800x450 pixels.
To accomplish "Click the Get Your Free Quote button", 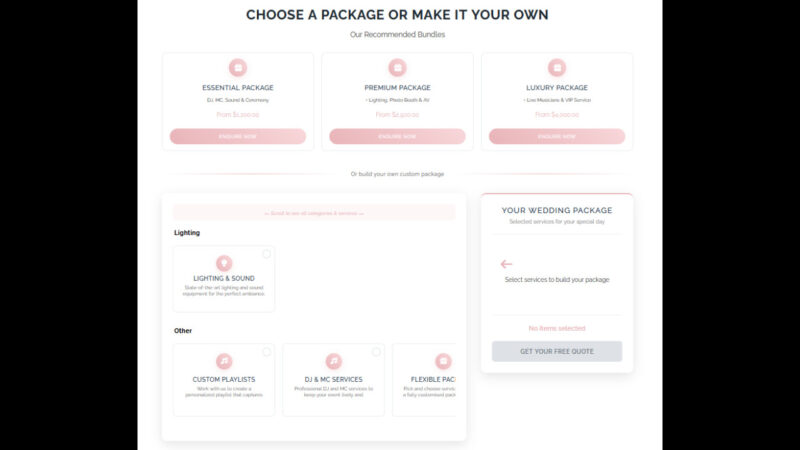I will (x=557, y=351).
